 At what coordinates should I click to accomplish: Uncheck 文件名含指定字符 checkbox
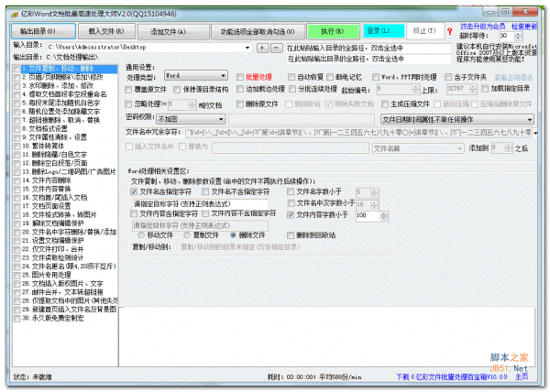(134, 191)
